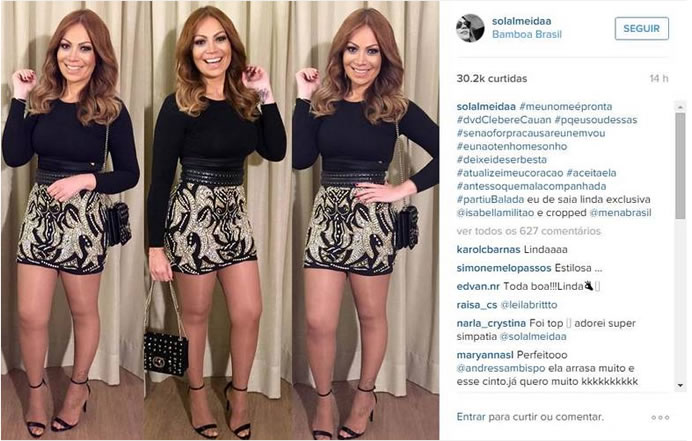
Task: Open the solalmeidaa username in header
Action: coord(521,21)
